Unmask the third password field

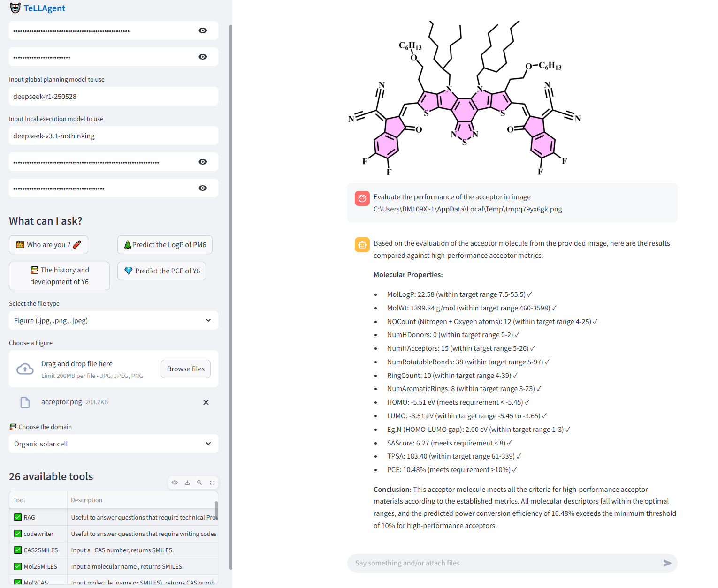coord(203,162)
